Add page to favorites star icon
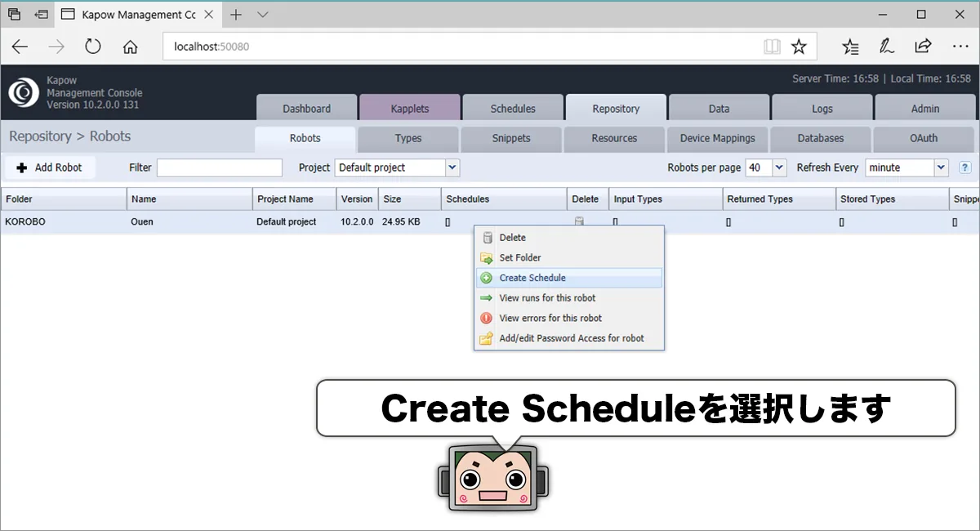The image size is (980, 531). (x=799, y=47)
